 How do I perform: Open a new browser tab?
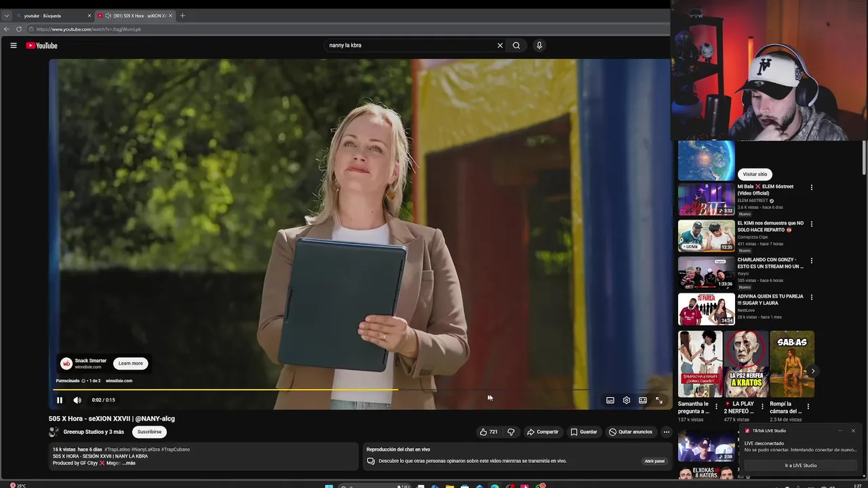click(182, 16)
